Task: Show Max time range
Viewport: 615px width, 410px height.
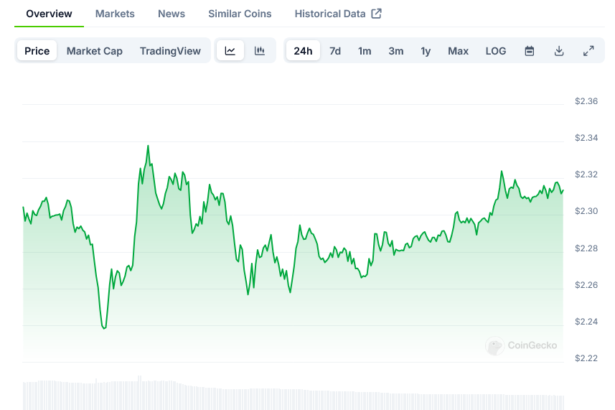Action: [458, 51]
